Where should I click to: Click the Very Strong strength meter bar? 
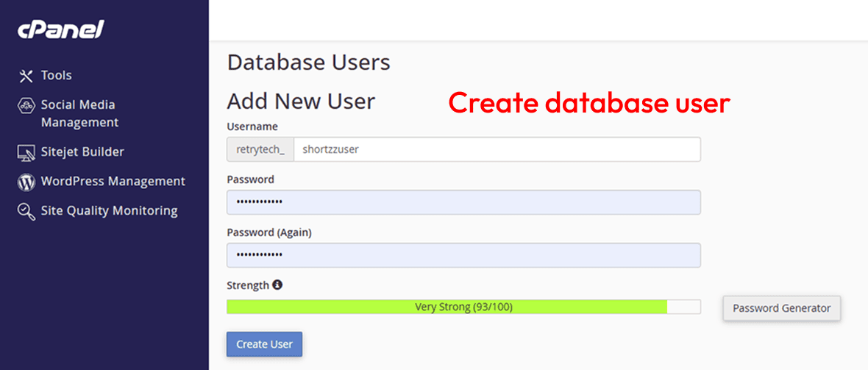[x=463, y=307]
